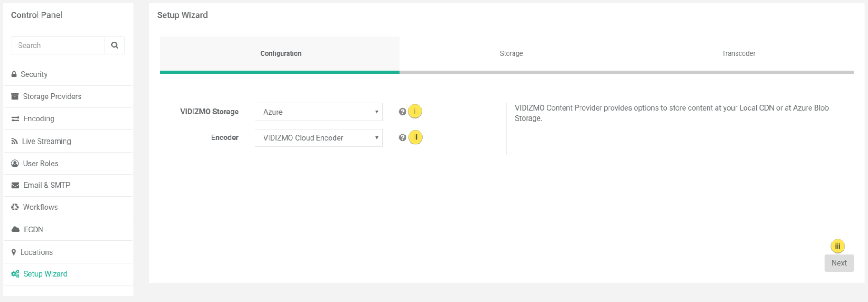This screenshot has width=868, height=302.
Task: Click the Encoding arrows icon
Action: point(15,119)
